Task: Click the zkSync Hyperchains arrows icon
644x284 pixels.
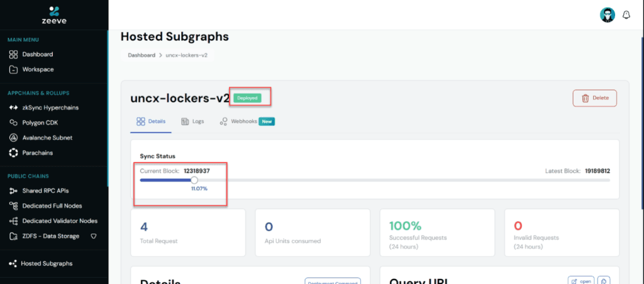Action: [x=13, y=108]
